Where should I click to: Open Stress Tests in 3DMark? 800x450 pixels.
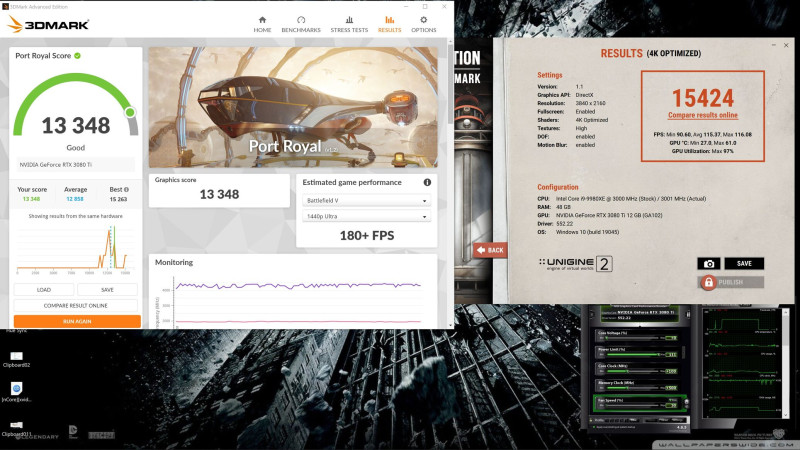[349, 24]
